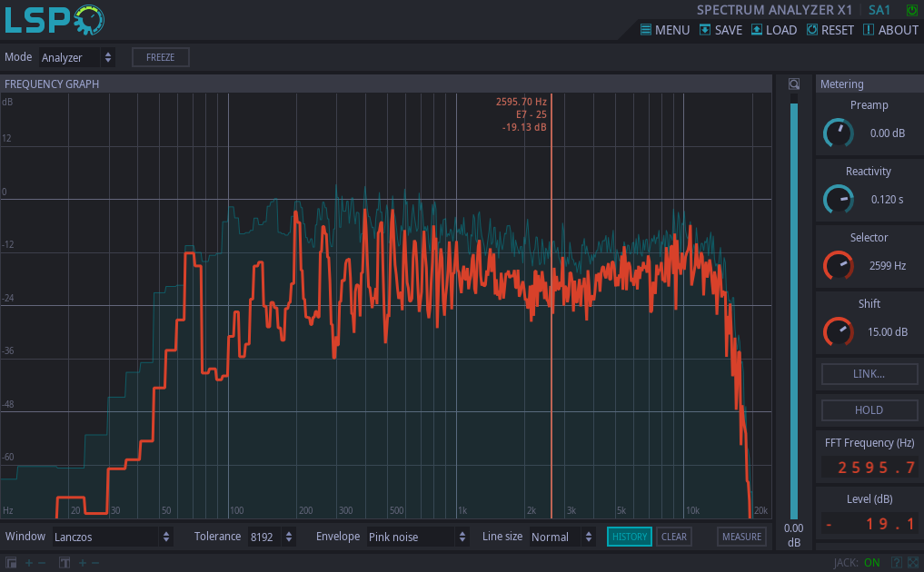
Task: Open the Tolerance dropdown showing 8192
Action: pos(272,537)
